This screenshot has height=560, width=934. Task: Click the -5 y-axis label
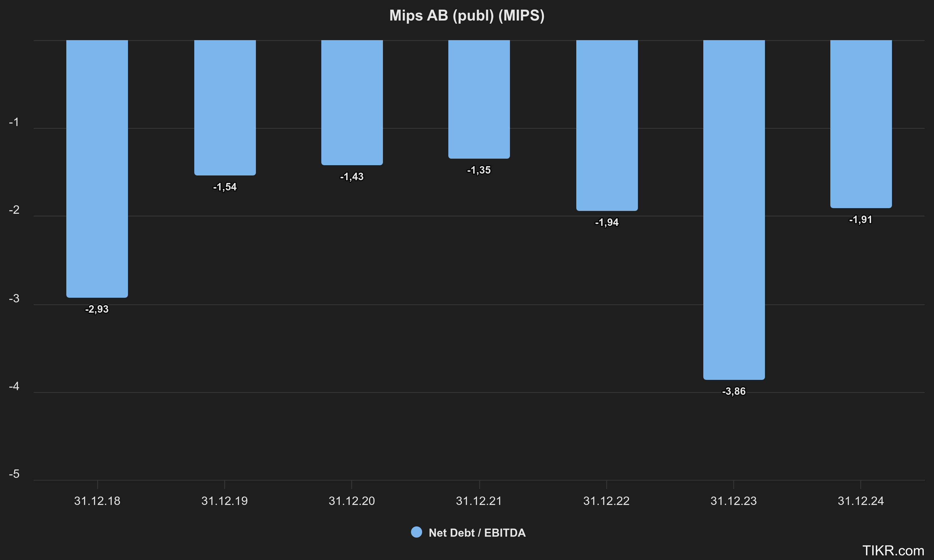pyautogui.click(x=14, y=474)
